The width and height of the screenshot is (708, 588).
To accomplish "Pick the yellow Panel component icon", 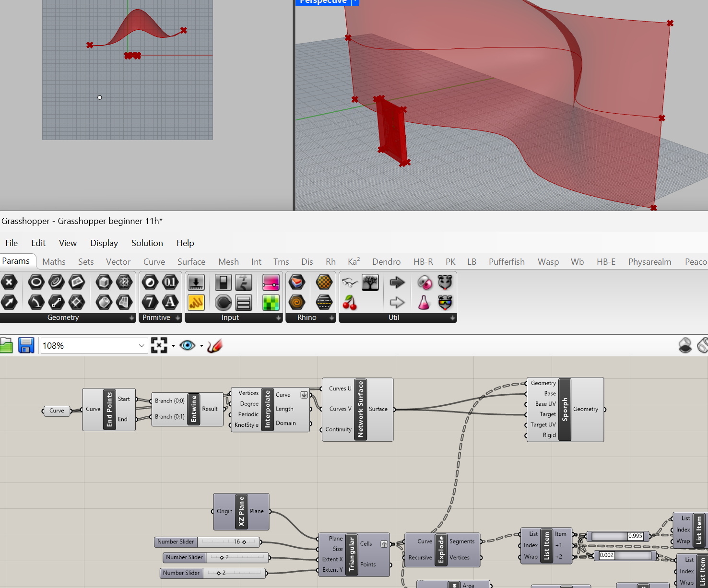I will tap(196, 302).
